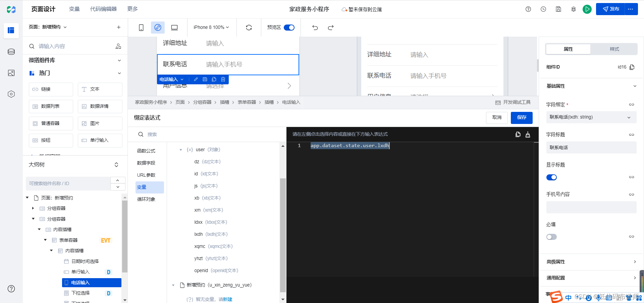The height and width of the screenshot is (303, 644).
Task: Open the image assets sidebar icon
Action: (x=11, y=73)
